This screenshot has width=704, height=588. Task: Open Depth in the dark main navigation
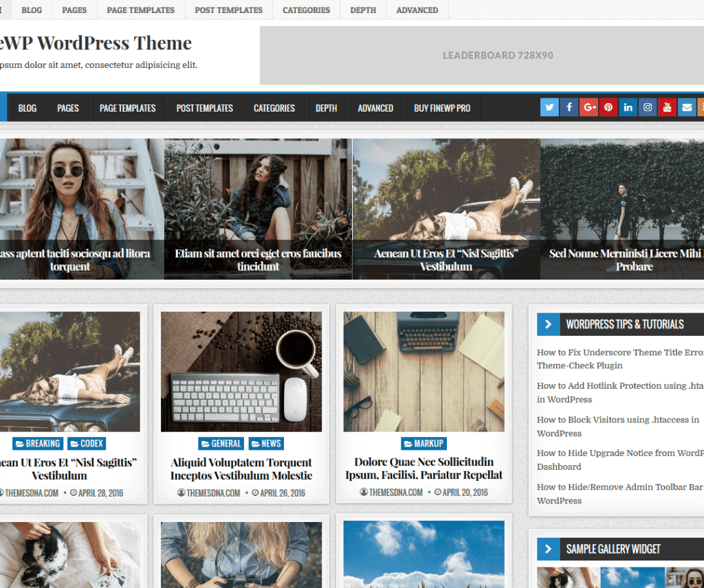point(327,108)
